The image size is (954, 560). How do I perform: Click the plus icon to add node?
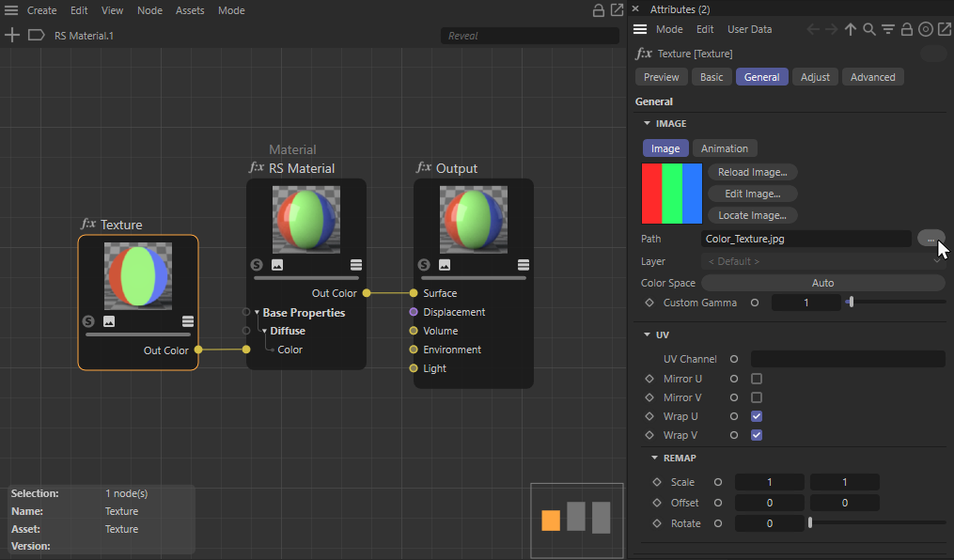(x=12, y=36)
